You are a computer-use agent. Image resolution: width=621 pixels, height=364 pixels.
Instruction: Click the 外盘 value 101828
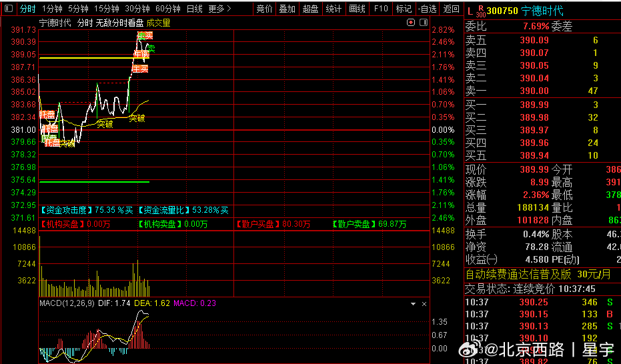tap(533, 221)
